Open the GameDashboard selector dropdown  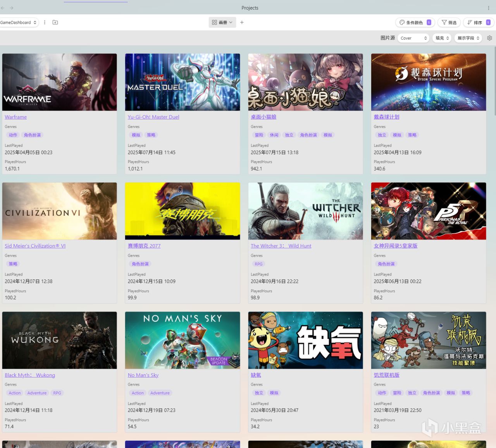(x=19, y=22)
